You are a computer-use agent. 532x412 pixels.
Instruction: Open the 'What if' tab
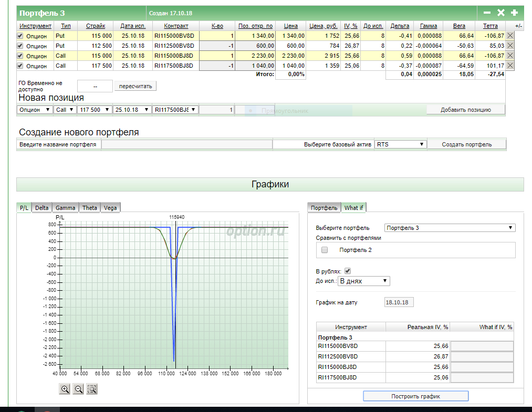pyautogui.click(x=353, y=208)
